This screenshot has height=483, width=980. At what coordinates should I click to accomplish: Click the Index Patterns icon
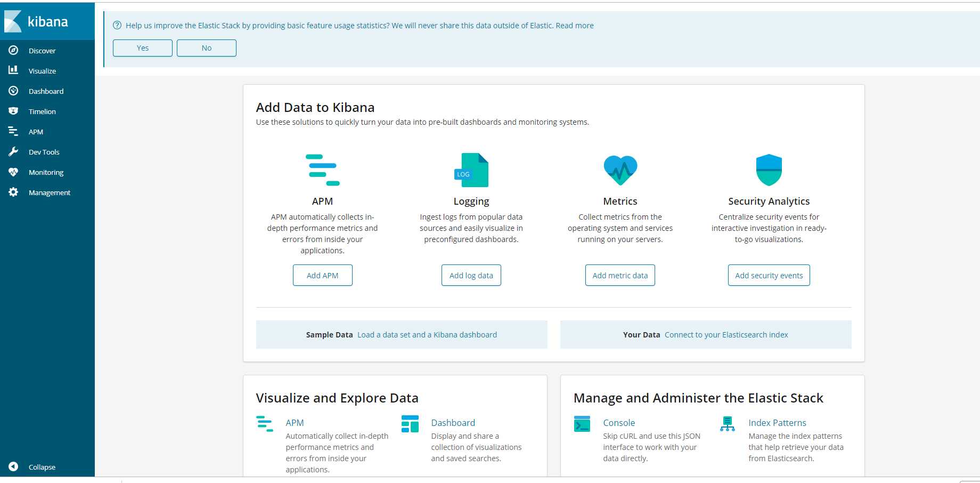(x=728, y=424)
